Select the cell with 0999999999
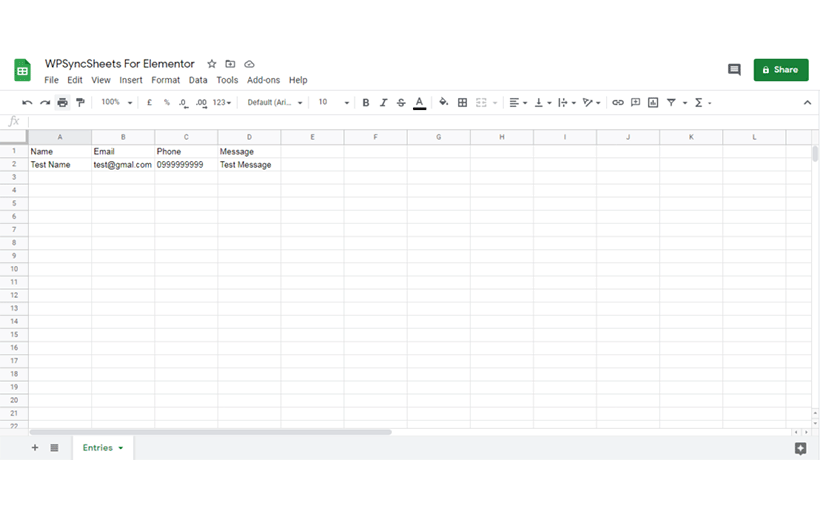This screenshot has height=510, width=820. [186, 165]
